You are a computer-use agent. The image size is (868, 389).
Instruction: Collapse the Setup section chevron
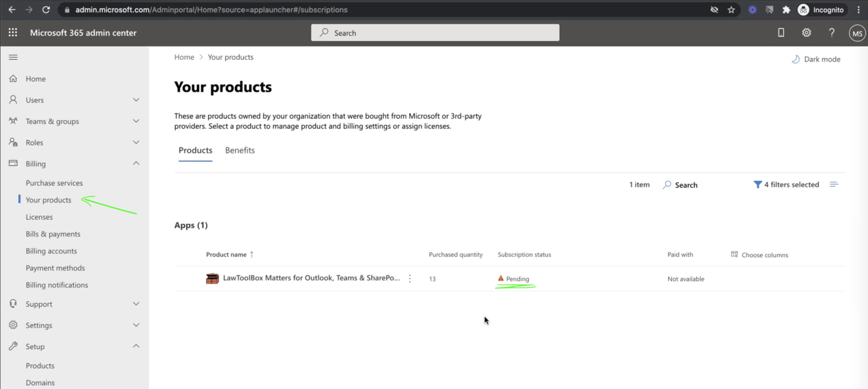point(136,346)
